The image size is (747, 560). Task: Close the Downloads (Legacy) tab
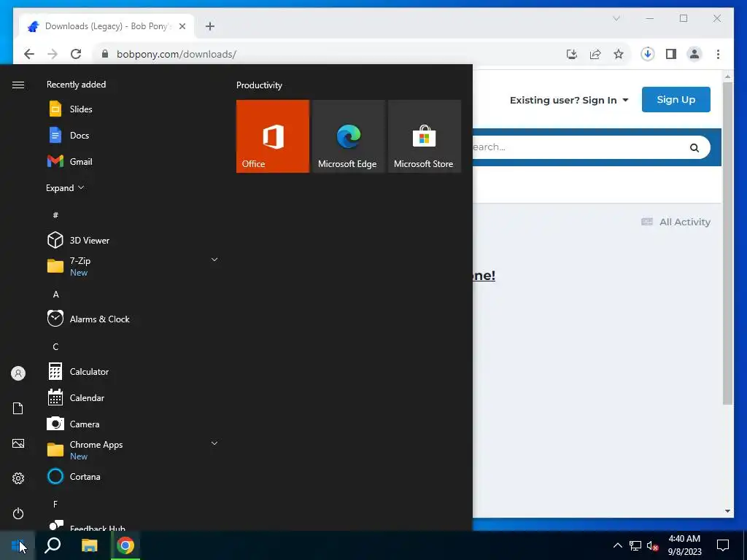182,26
